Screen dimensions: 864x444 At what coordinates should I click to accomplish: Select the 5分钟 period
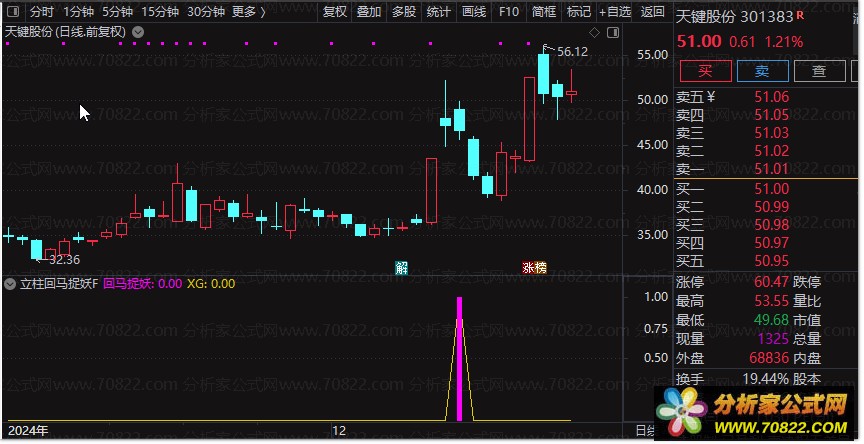point(117,12)
